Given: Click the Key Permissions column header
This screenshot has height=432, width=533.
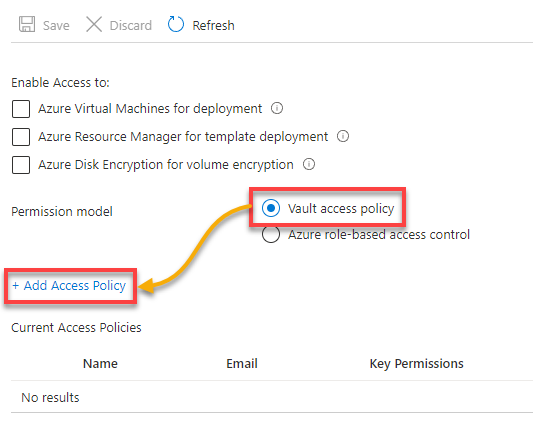Looking at the screenshot, I should click(x=416, y=364).
